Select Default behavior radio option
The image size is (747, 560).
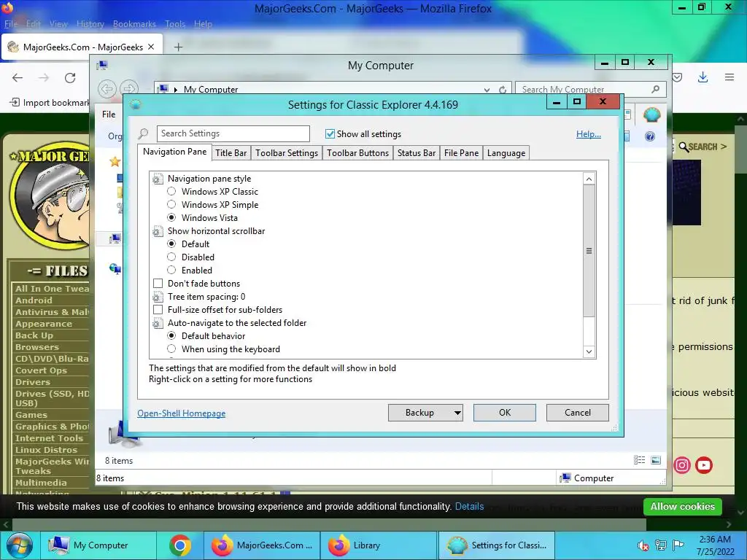tap(171, 335)
